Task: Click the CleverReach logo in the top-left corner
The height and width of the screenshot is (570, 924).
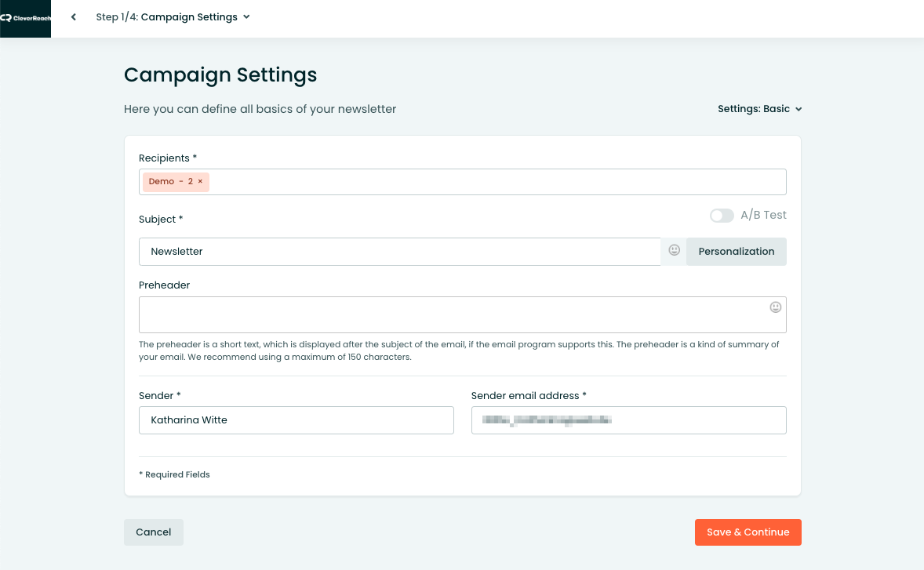Action: tap(25, 18)
